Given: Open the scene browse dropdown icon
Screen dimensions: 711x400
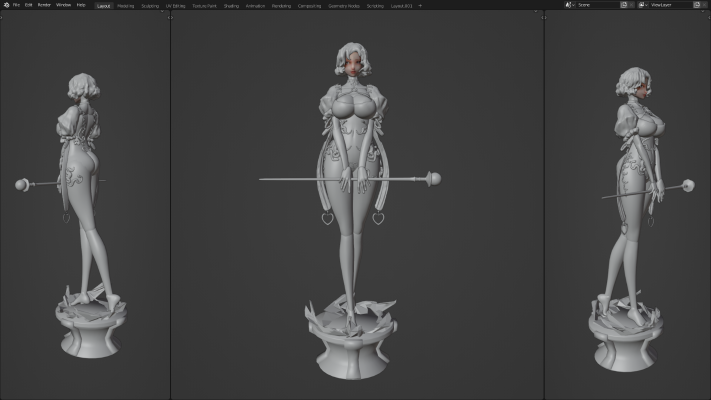Looking at the screenshot, I should tap(570, 5).
